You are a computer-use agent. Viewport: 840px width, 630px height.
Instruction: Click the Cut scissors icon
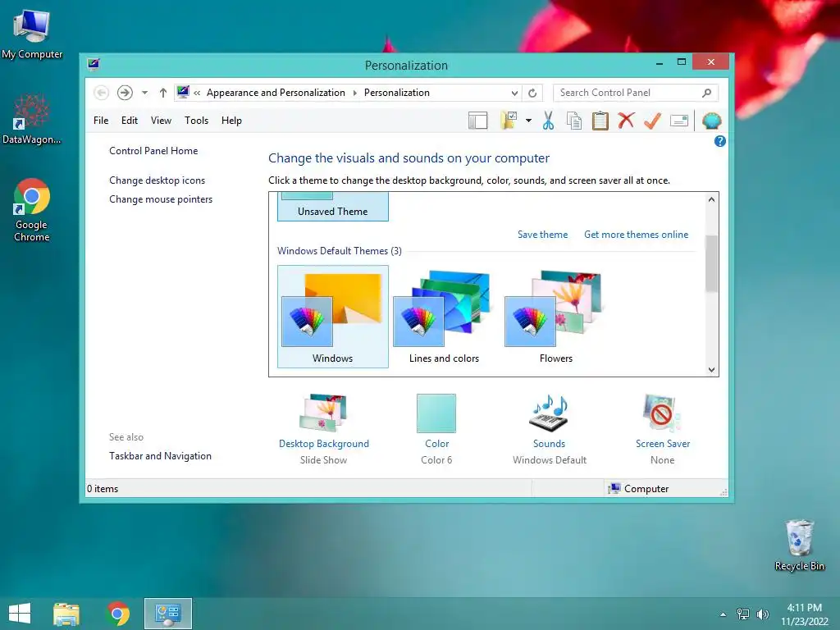point(548,121)
